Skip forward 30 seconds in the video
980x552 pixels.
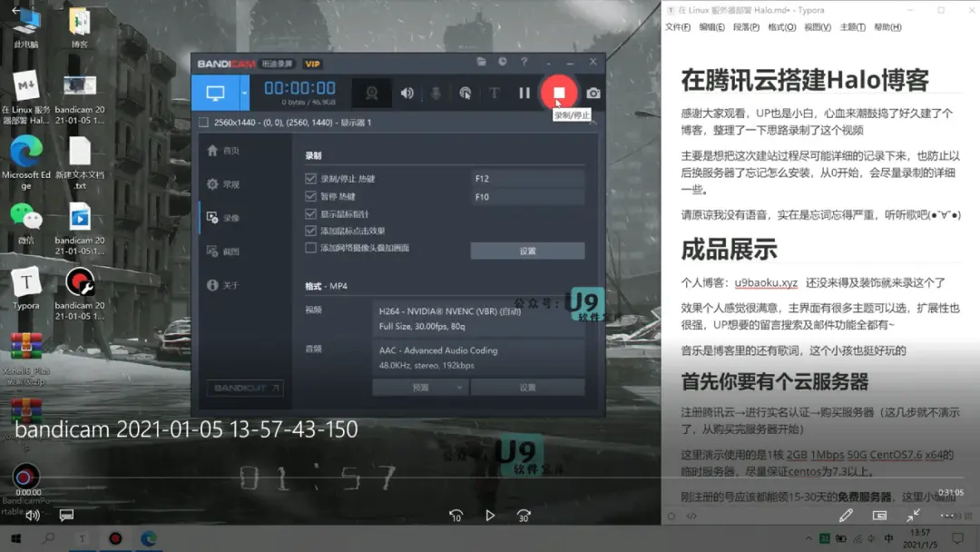click(524, 516)
